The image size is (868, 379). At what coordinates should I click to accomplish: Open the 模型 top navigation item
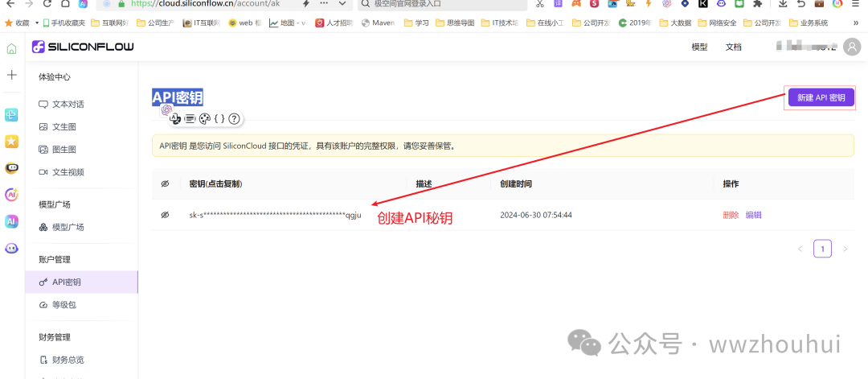tap(700, 47)
